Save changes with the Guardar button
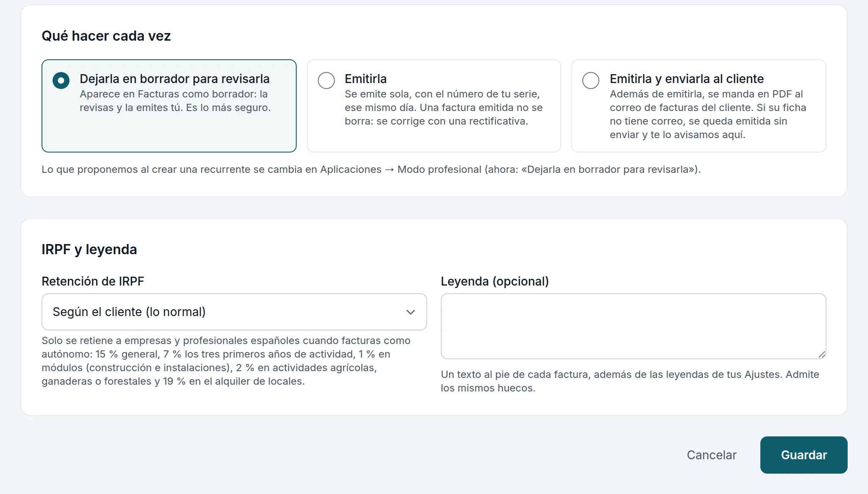 [x=804, y=455]
